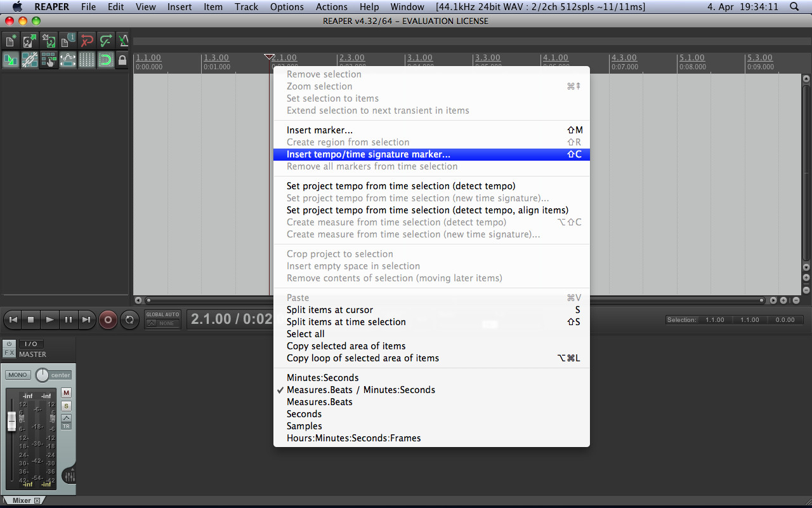Select Seconds ruler format

(431, 414)
